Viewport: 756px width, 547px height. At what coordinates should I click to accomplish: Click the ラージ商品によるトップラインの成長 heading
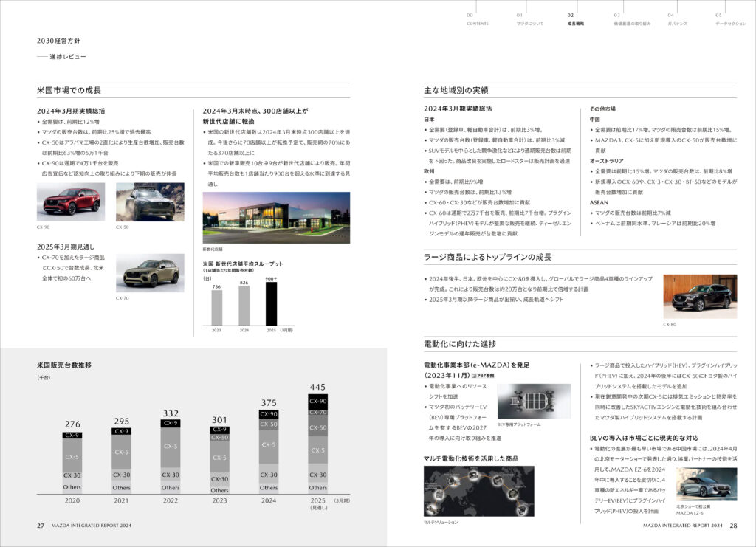coord(487,258)
